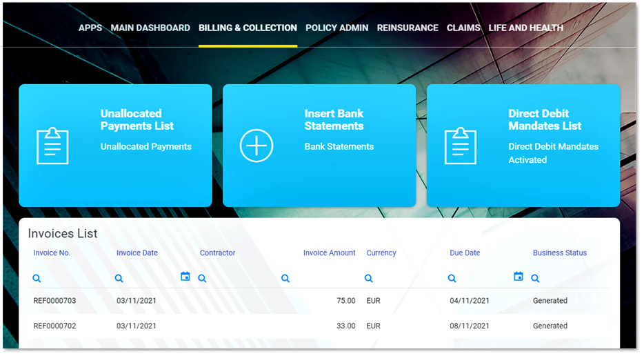
Task: Click the Invoice Date filter search icon
Action: tap(119, 279)
